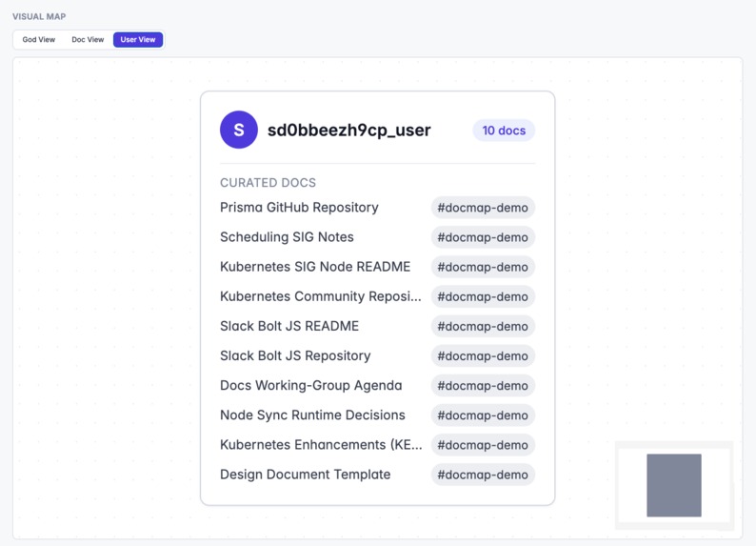Open Node Sync Runtime Decisions doc

312,415
